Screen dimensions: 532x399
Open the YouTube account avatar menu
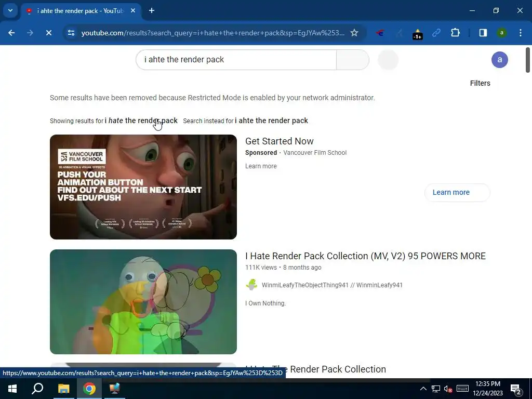pos(499,60)
